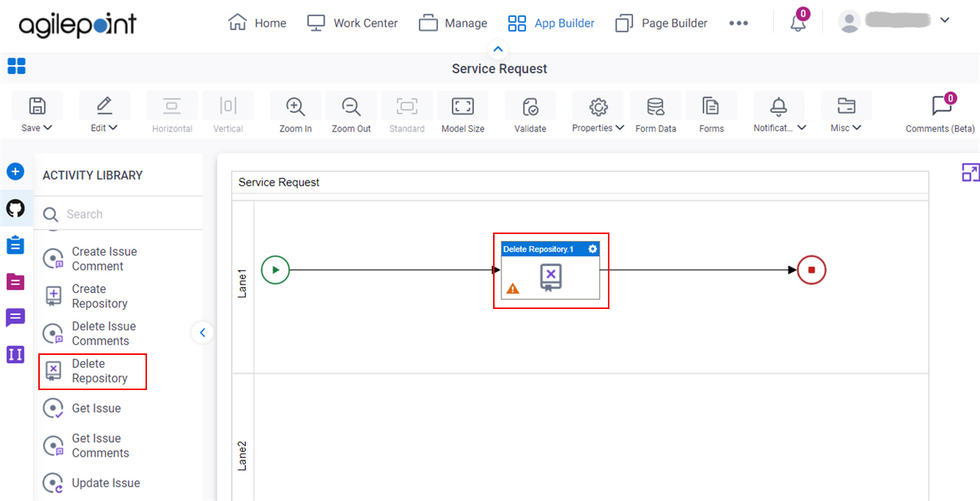The image size is (980, 501).
Task: Open the Forms toolbar item
Action: click(x=711, y=106)
